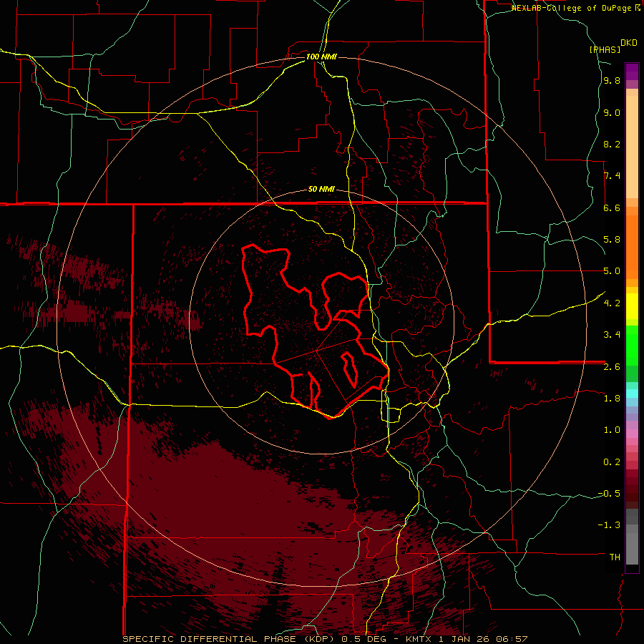Click the 8.2 value on color scale
The image size is (644, 644).
(x=612, y=144)
